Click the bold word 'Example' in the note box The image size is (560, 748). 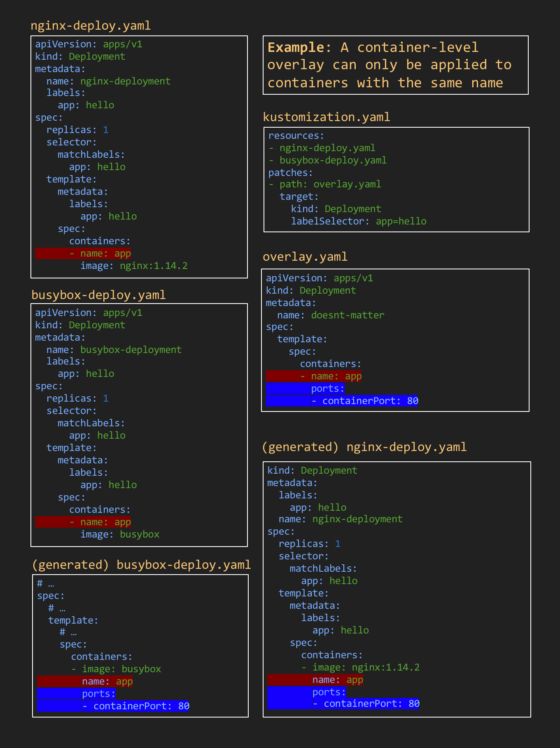click(x=296, y=47)
